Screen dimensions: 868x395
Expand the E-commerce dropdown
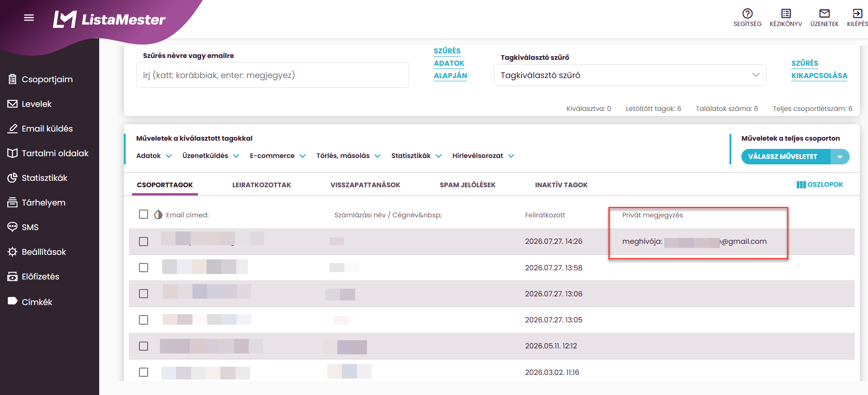277,156
